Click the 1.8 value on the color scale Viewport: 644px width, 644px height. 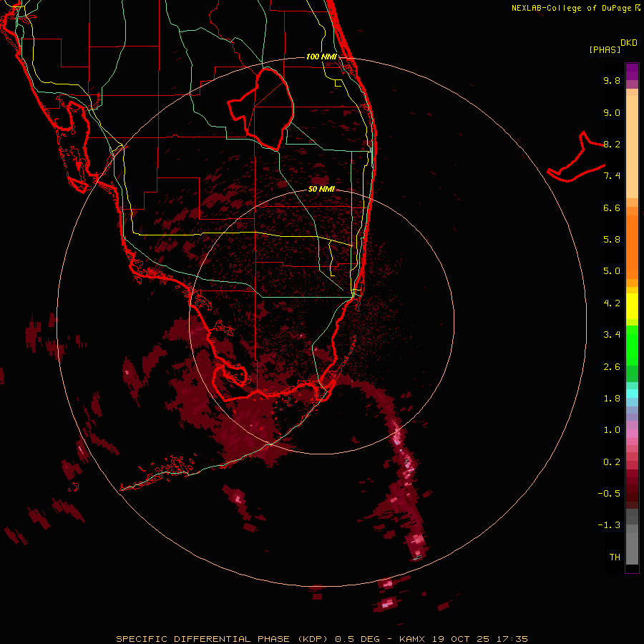click(612, 399)
